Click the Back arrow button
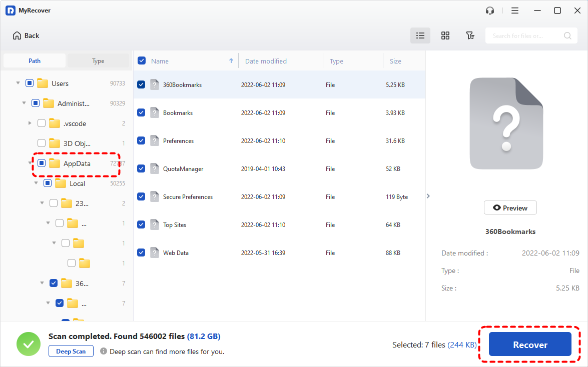Viewport: 588px width, 367px height. point(26,35)
